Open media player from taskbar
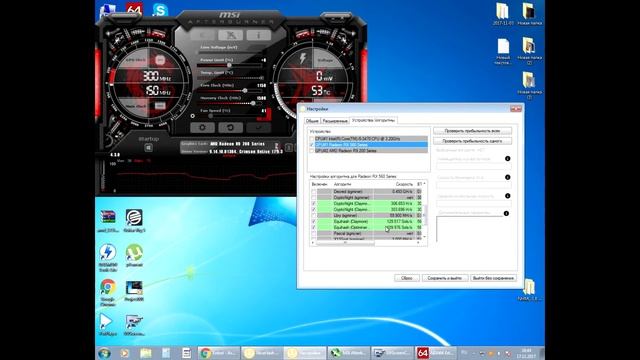Screen dimensions: 640x360 click(x=125, y=353)
